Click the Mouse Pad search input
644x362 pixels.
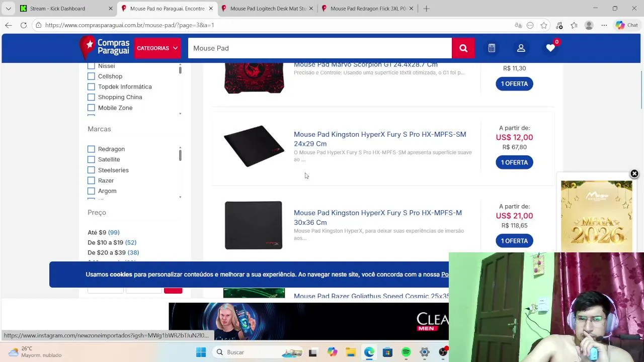320,48
